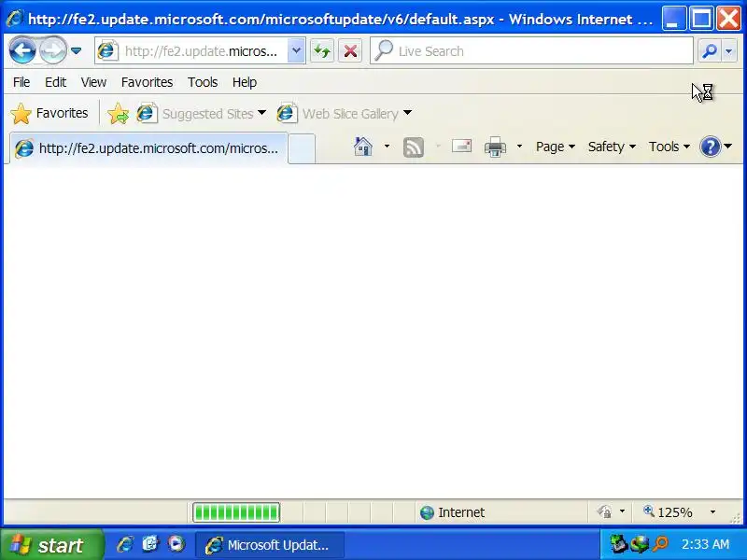Click the Forward navigation arrow button
Image resolution: width=747 pixels, height=560 pixels.
coord(52,50)
